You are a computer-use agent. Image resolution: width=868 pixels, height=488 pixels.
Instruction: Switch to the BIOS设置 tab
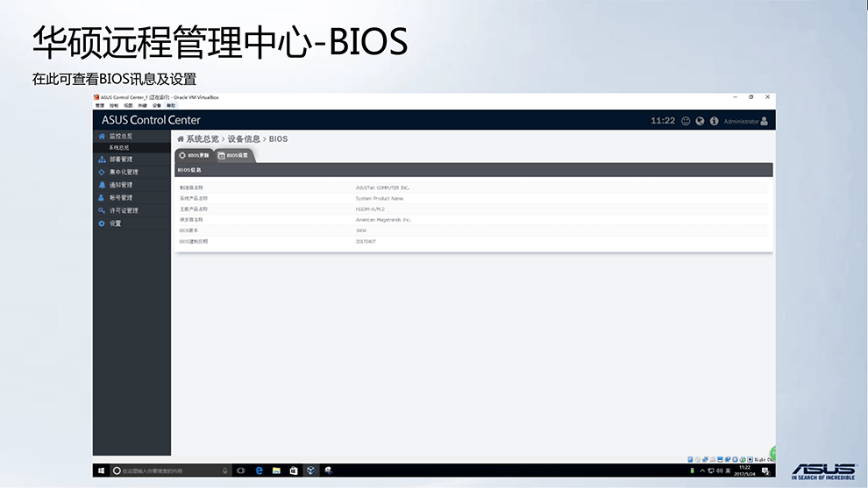pyautogui.click(x=233, y=156)
